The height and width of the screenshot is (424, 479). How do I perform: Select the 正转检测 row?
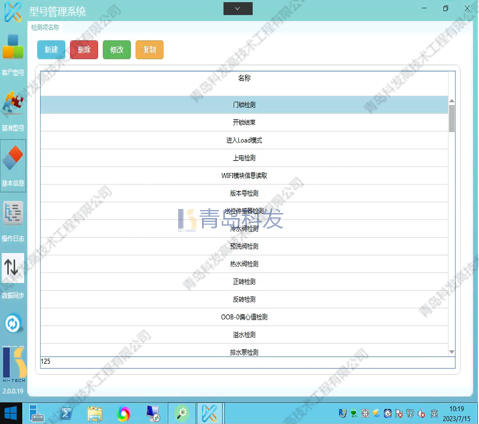tap(244, 282)
